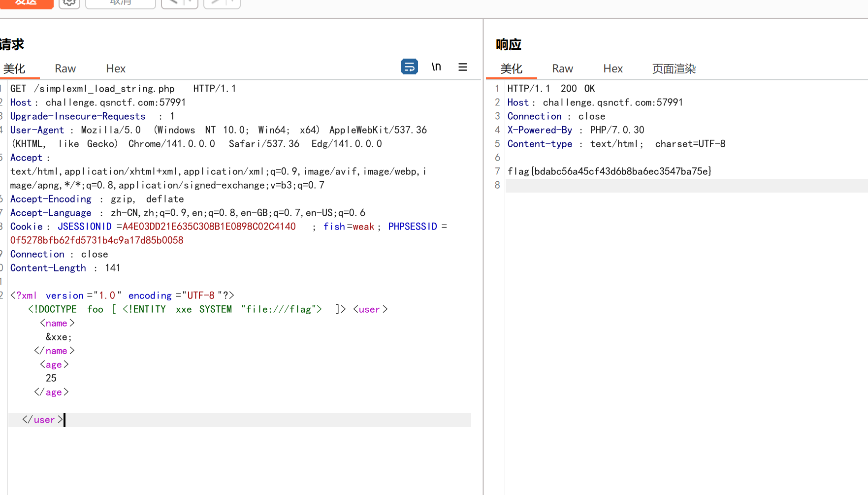Click the closing </age> tag
Image resolution: width=868 pixels, height=495 pixels.
point(51,392)
